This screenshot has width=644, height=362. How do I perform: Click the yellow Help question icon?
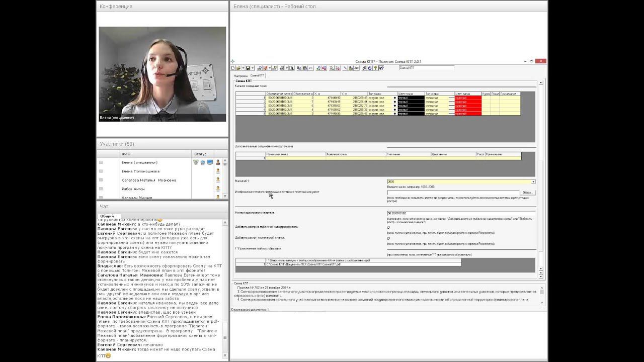[375, 68]
